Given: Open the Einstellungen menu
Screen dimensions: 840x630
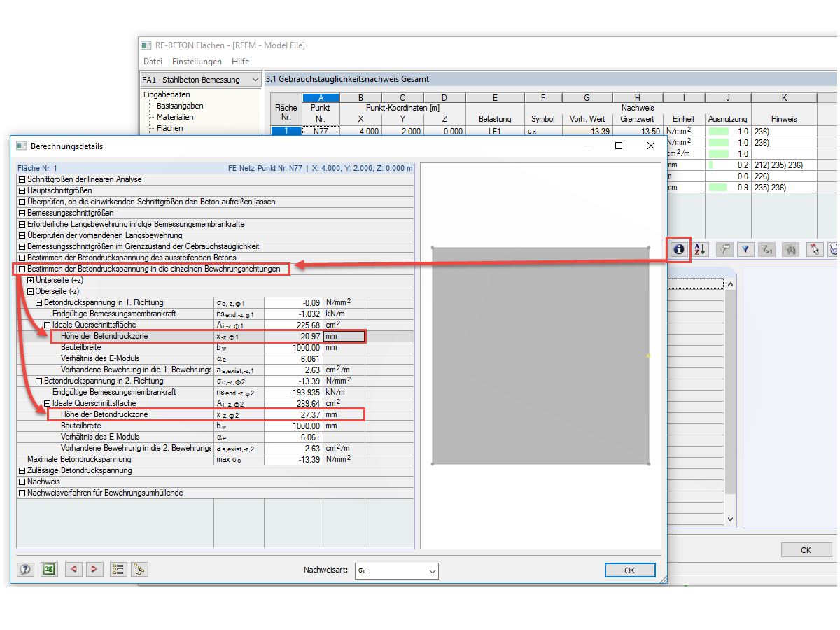Looking at the screenshot, I should click(x=197, y=62).
